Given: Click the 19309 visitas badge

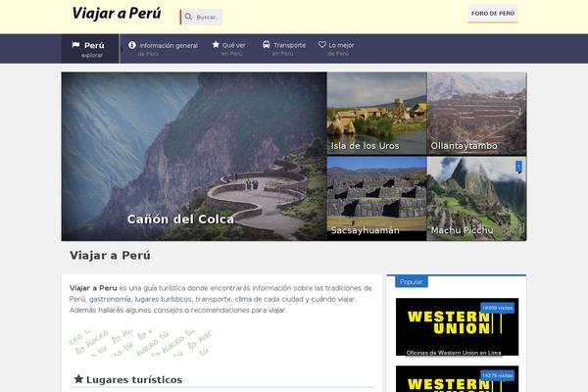Looking at the screenshot, I should [497, 308].
